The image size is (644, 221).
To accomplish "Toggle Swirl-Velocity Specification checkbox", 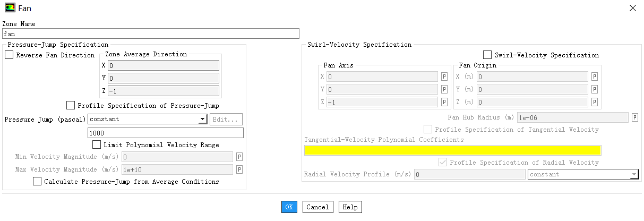I will [487, 55].
